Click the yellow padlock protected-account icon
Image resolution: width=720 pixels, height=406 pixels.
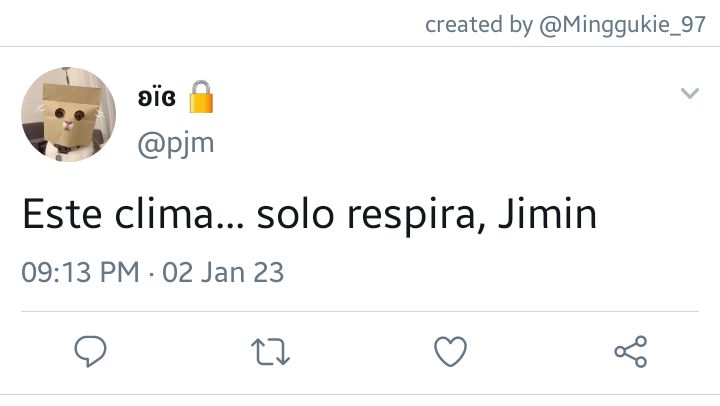[201, 96]
